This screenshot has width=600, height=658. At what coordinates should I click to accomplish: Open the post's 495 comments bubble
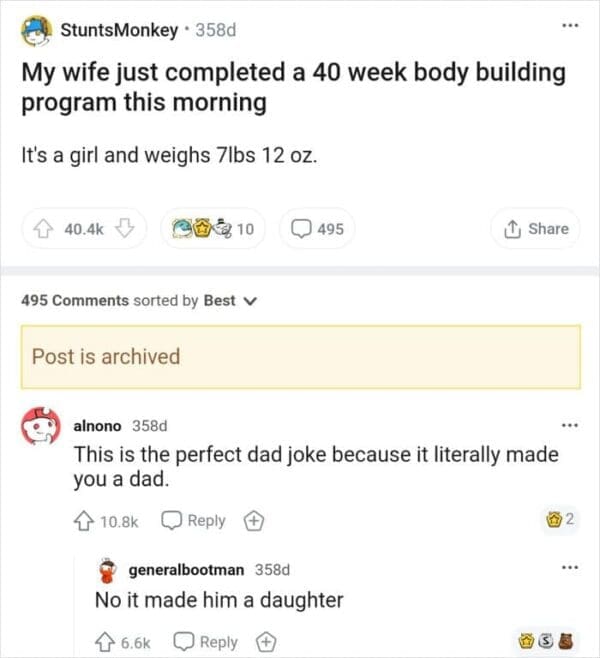317,229
